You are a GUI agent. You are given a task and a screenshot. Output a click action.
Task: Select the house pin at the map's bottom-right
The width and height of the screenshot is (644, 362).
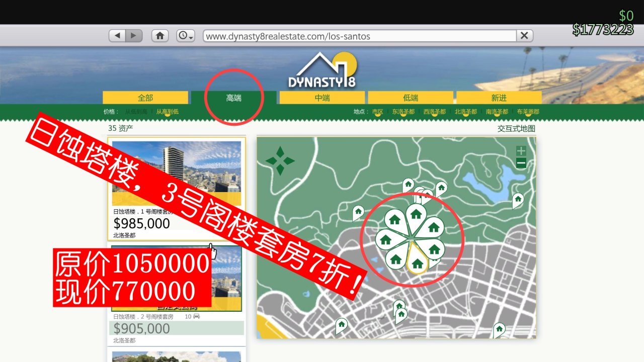pyautogui.click(x=499, y=329)
